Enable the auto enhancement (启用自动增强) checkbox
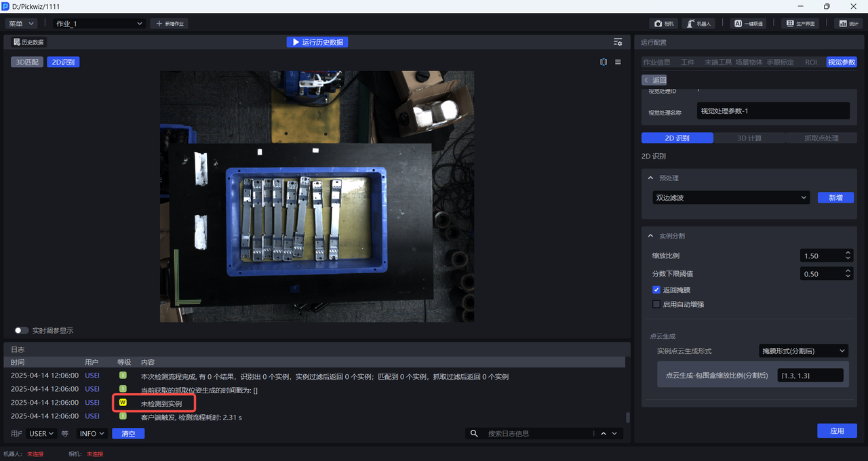Screen dimensions: 868x461 pyautogui.click(x=656, y=304)
